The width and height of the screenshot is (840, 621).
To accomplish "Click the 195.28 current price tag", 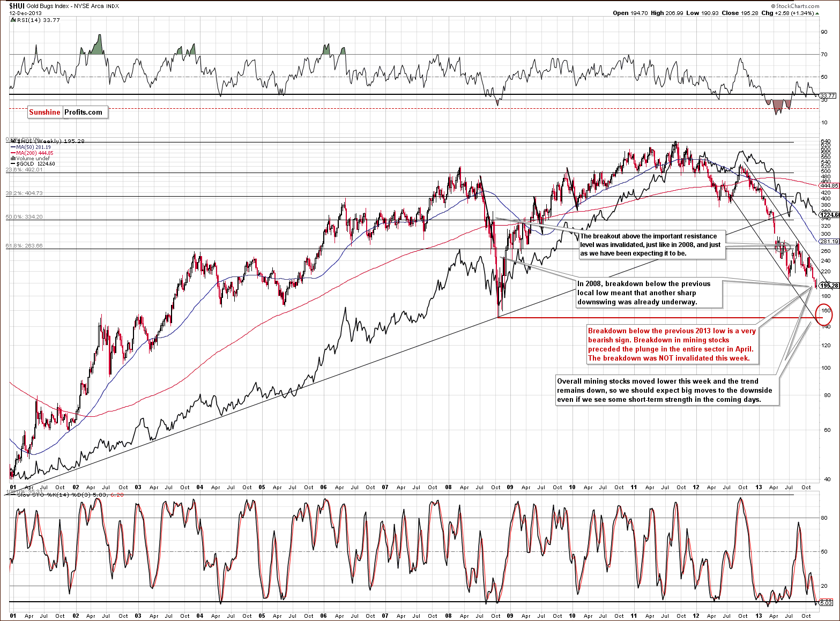I will point(829,286).
